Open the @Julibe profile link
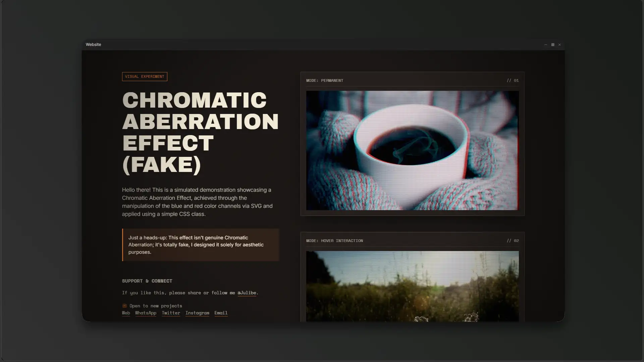 click(247, 293)
